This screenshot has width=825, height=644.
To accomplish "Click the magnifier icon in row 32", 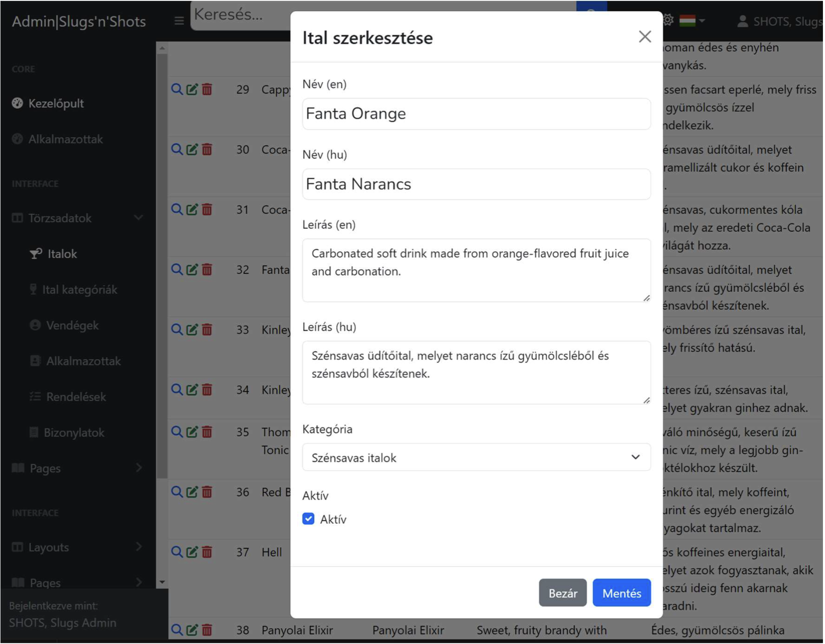I will click(177, 269).
